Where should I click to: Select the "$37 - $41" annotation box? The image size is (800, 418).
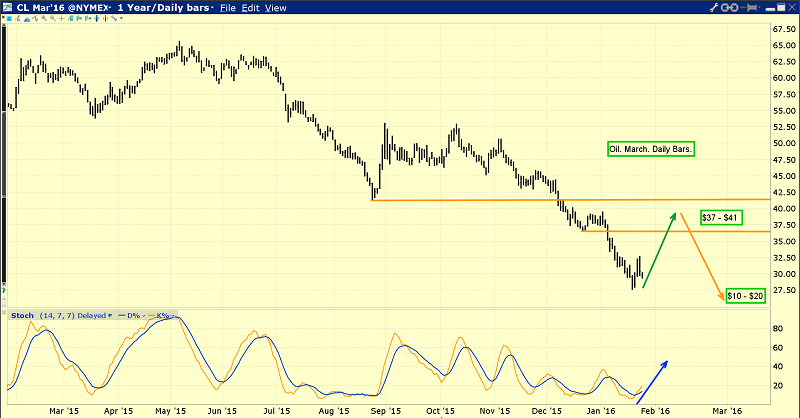pos(721,218)
